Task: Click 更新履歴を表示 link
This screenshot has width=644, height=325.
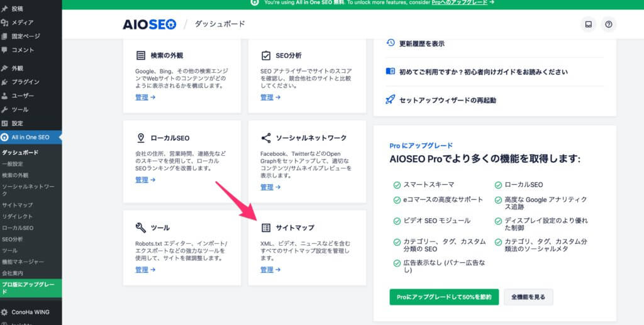Action: click(422, 43)
